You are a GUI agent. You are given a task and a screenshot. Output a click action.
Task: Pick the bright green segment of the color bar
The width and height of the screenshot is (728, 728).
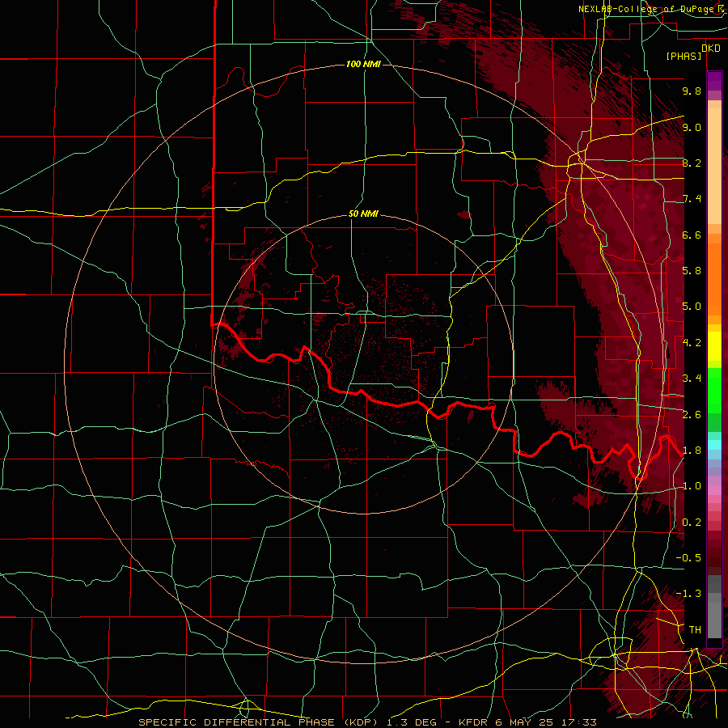pos(714,390)
